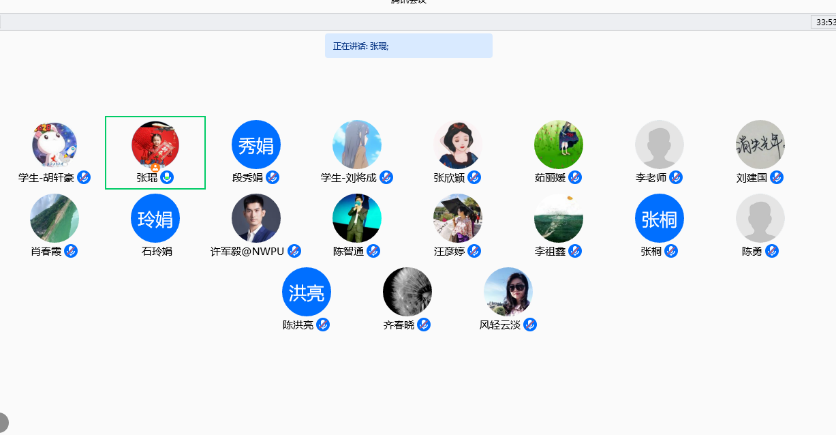Click the 正在讲话 speaking indicator banner
836x435 pixels.
click(x=408, y=46)
